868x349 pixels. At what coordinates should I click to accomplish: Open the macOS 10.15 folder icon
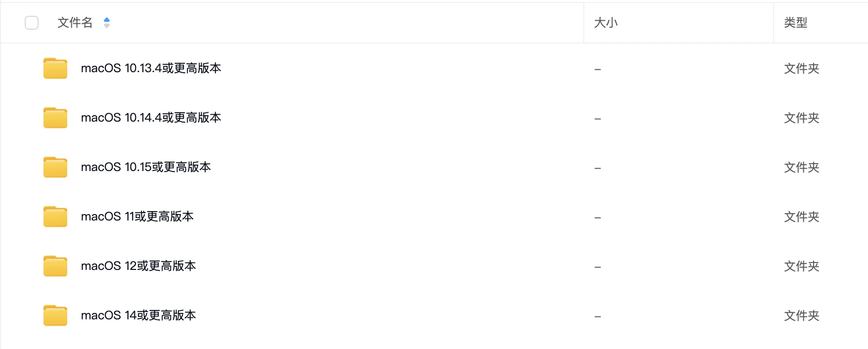pyautogui.click(x=55, y=167)
